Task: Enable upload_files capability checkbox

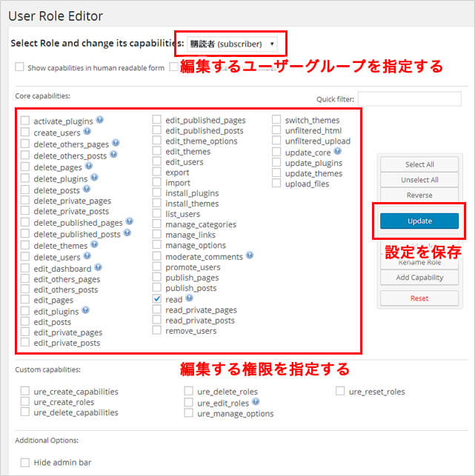Action: 277,184
